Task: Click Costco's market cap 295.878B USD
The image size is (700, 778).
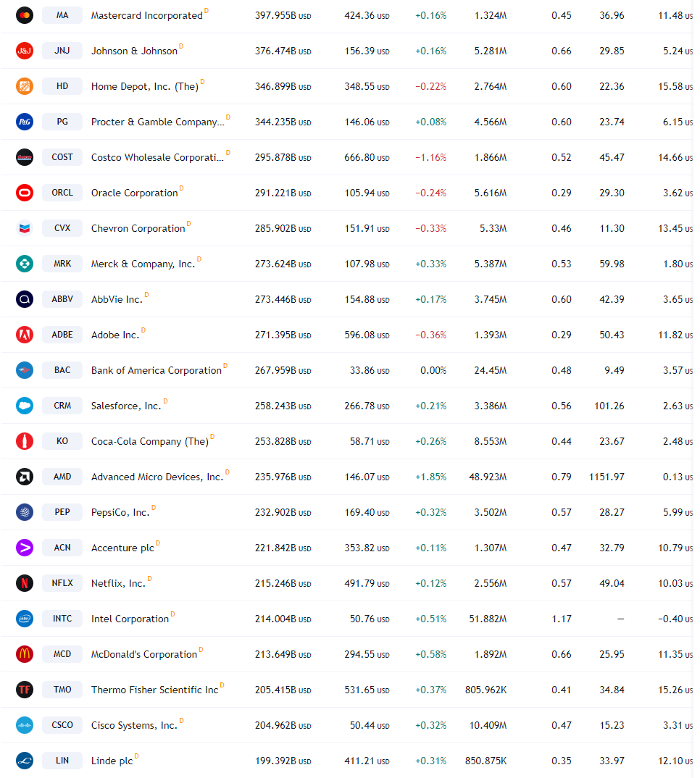Action: click(283, 157)
